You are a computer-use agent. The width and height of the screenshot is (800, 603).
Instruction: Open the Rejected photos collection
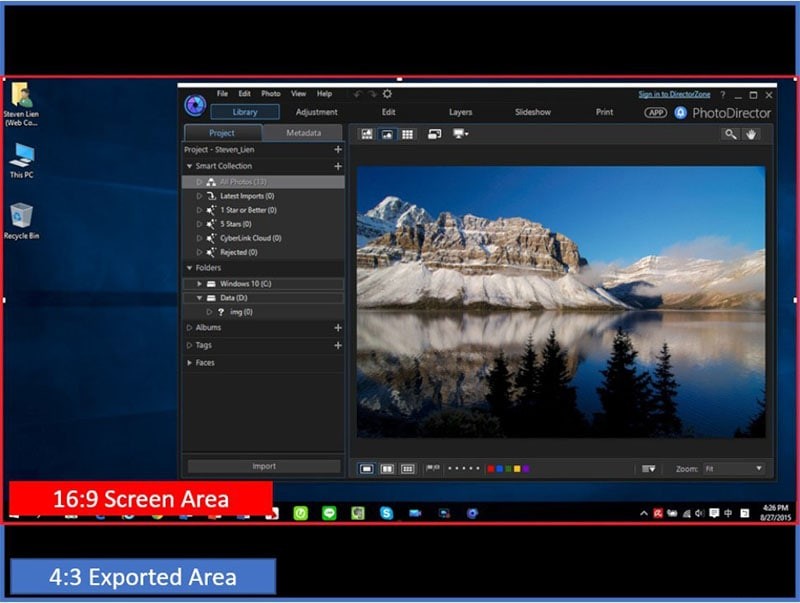(x=240, y=251)
